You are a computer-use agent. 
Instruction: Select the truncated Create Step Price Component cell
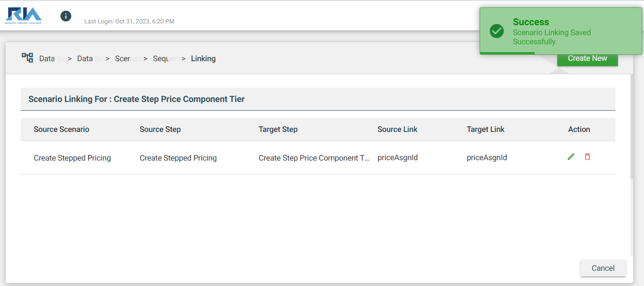pyautogui.click(x=314, y=158)
